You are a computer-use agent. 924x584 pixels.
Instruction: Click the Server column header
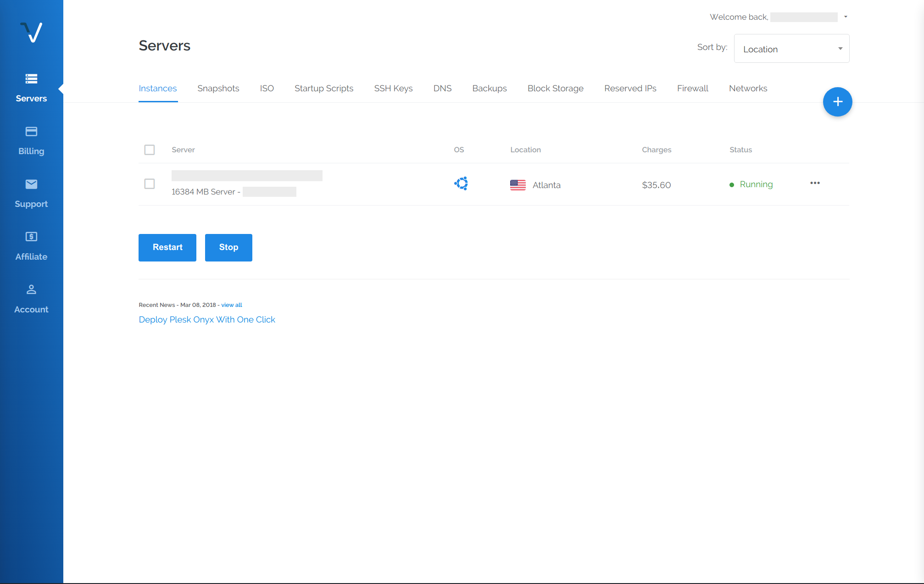pyautogui.click(x=184, y=150)
